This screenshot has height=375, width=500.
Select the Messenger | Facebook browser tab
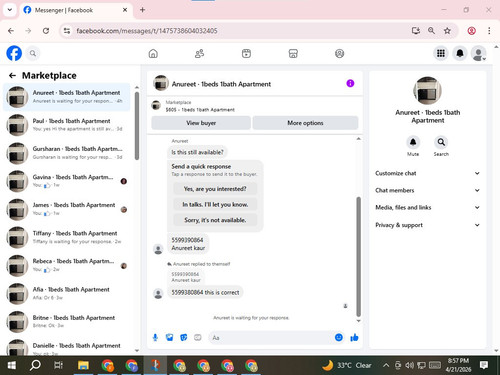76,10
